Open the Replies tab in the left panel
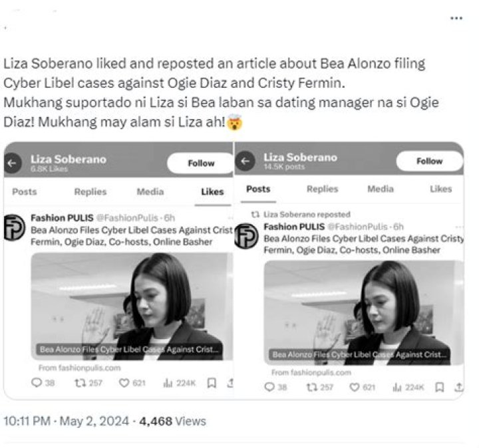Viewport: 479px width, 448px height. (90, 192)
